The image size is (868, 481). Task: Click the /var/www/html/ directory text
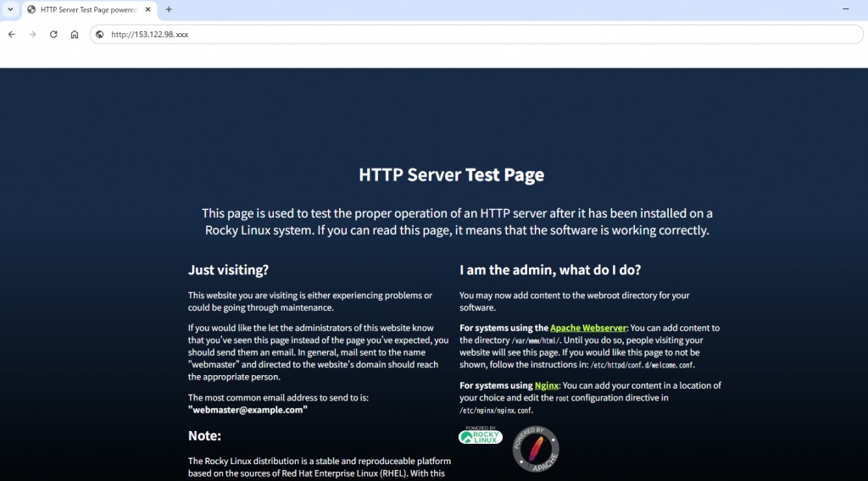point(536,340)
